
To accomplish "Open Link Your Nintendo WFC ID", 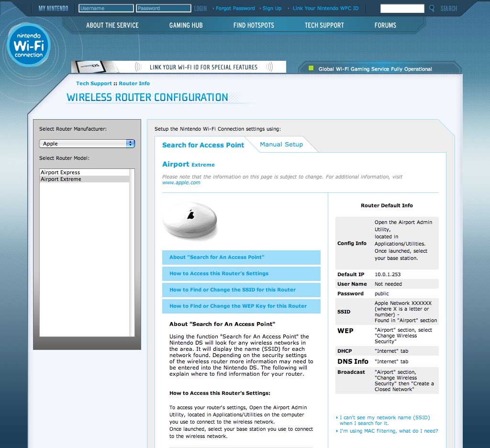I will 325,9.
